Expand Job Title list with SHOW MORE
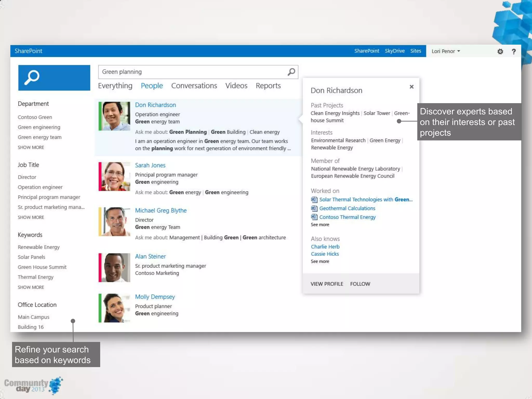 (31, 217)
